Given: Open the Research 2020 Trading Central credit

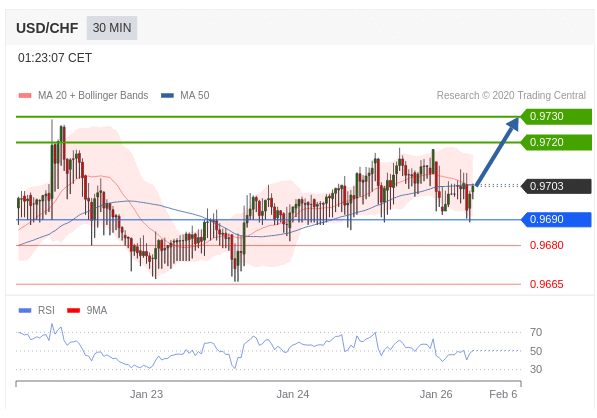Looking at the screenshot, I should tap(511, 95).
